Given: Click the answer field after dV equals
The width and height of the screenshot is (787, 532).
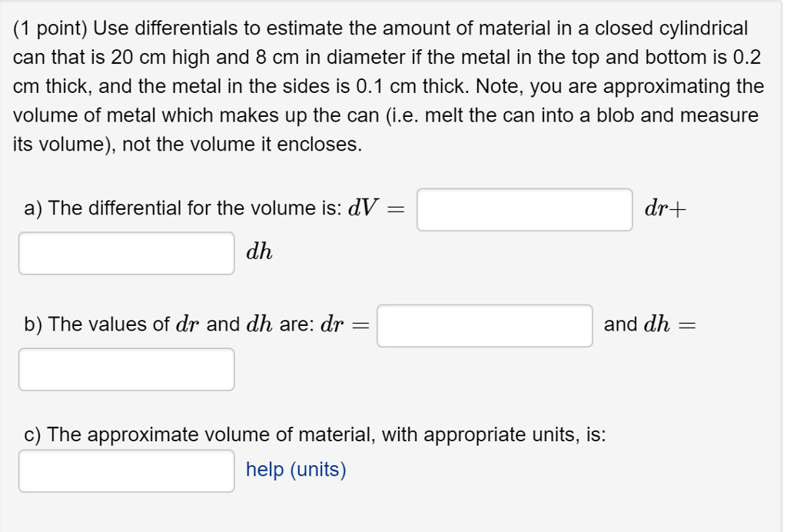Looking at the screenshot, I should tap(525, 209).
